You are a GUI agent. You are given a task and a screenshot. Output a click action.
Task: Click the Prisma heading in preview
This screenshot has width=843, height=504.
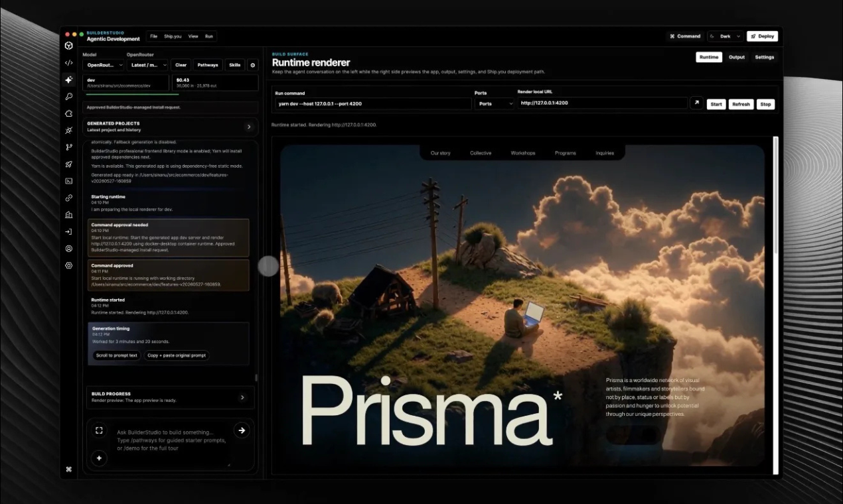[431, 411]
